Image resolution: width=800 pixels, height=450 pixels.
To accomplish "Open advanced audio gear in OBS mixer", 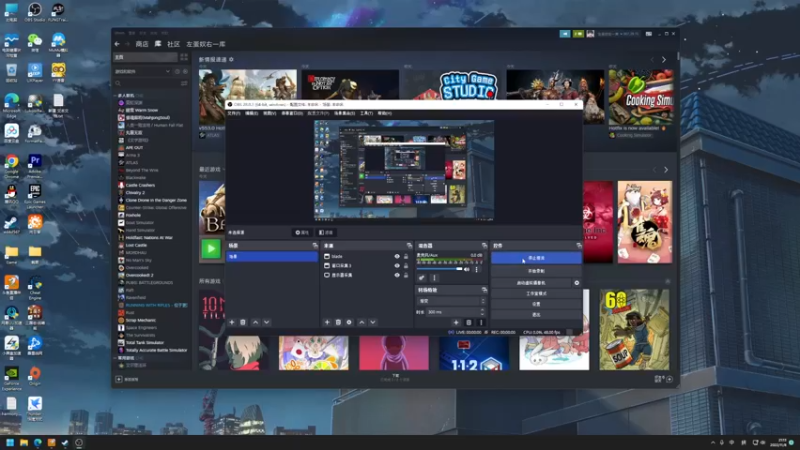I will [x=421, y=278].
